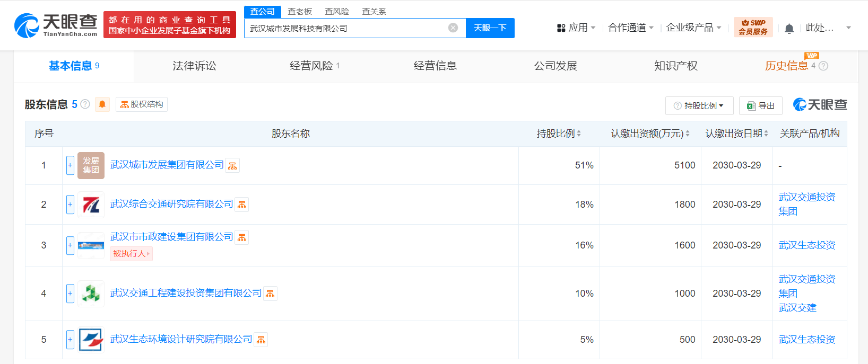Switch to the 法律诉讼 tab

tap(194, 66)
